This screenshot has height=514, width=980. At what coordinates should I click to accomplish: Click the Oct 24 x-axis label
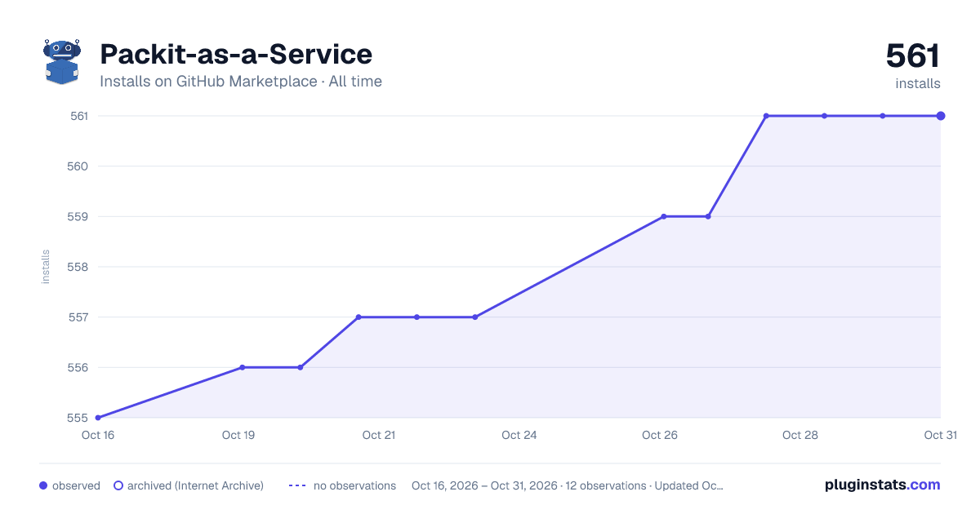click(x=519, y=435)
